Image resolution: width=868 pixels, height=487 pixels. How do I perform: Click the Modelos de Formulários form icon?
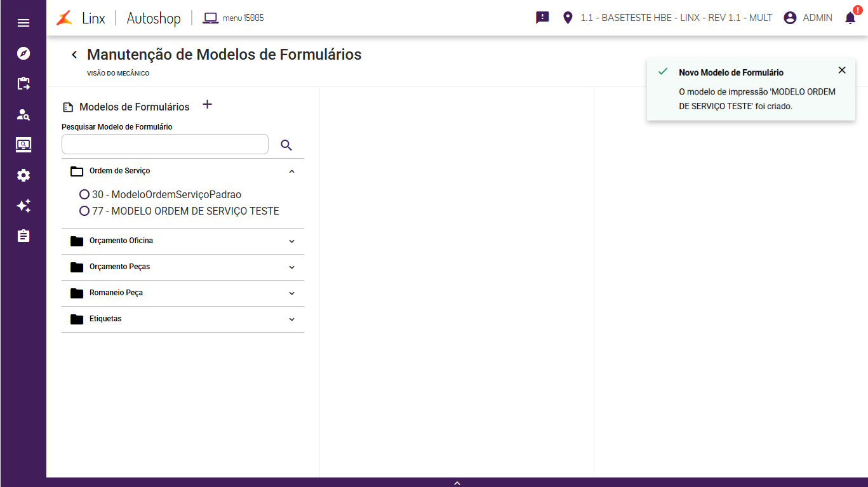coord(68,107)
